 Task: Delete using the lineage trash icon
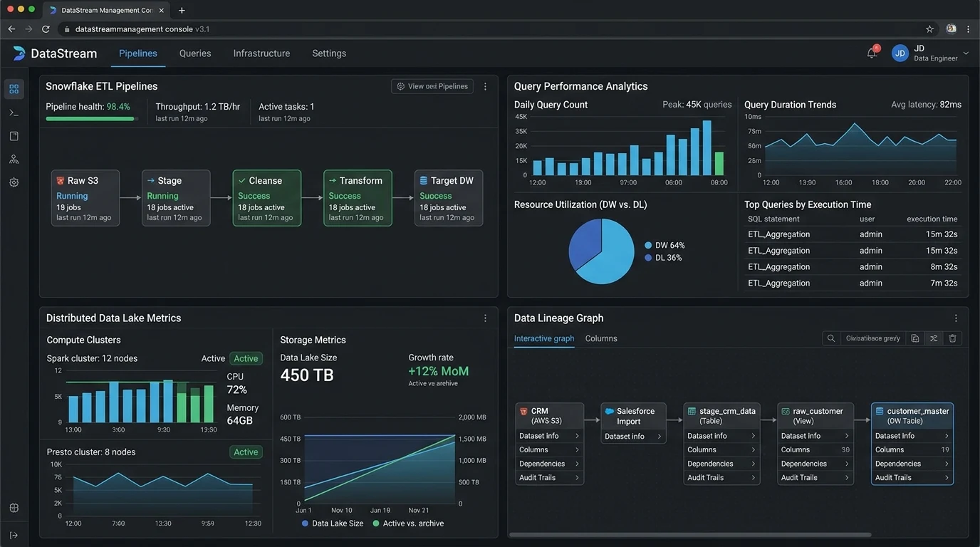point(952,338)
